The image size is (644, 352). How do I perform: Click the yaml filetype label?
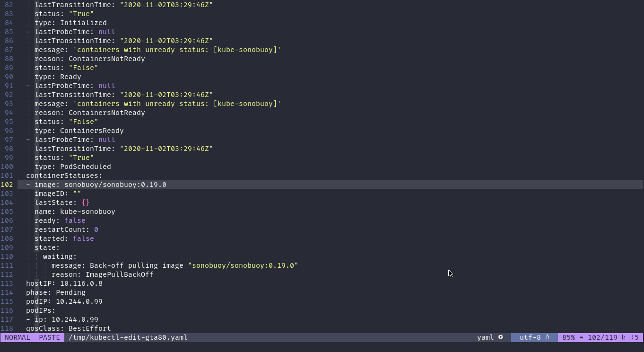coord(485,337)
